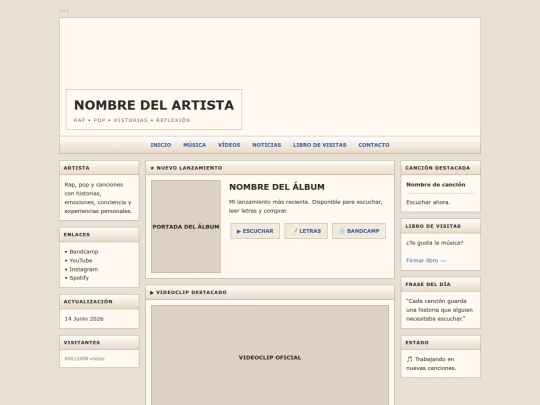This screenshot has height=405, width=540.
Task: Open the INICIO navigation link
Action: (160, 145)
